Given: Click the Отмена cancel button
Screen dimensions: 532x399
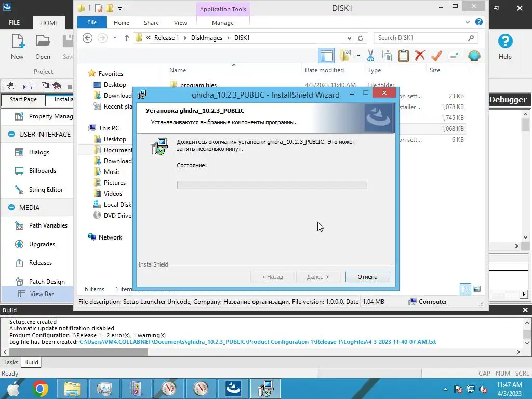Looking at the screenshot, I should click(x=367, y=277).
